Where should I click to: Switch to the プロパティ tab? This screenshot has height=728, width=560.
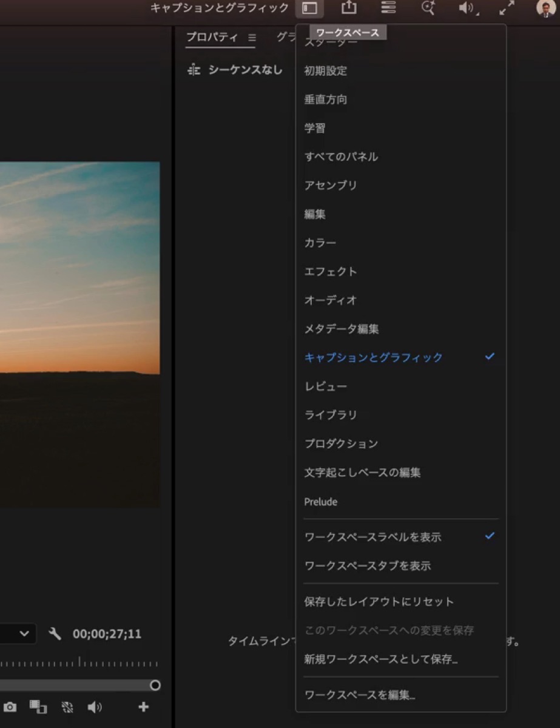point(212,37)
